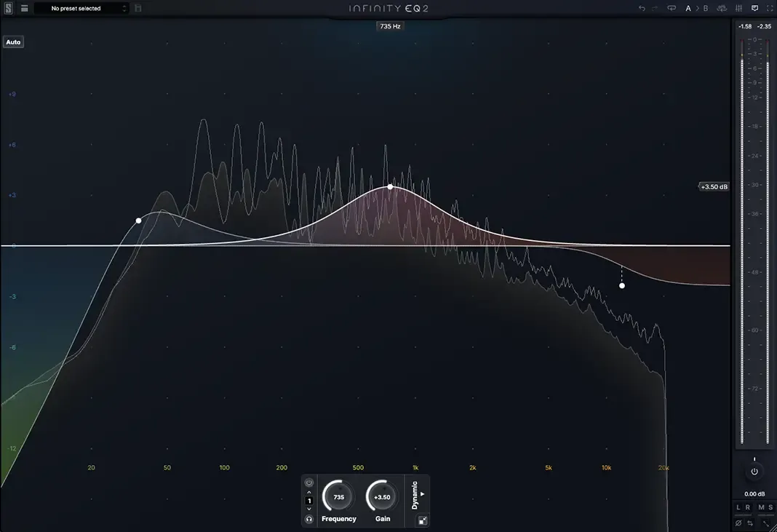
Task: Select the low band node near 35 Hz
Action: (x=139, y=221)
